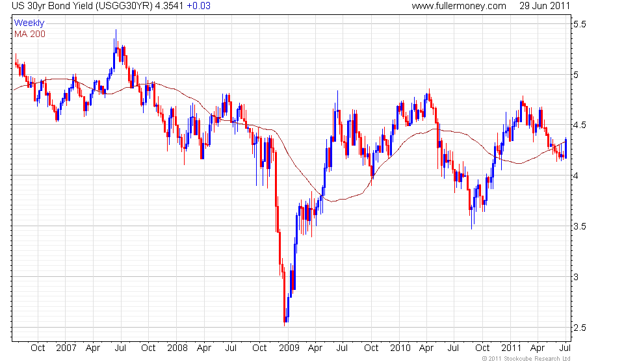Viewport: 624px width, 364px height.
Task: Click the +0.03 change value
Action: 199,6
